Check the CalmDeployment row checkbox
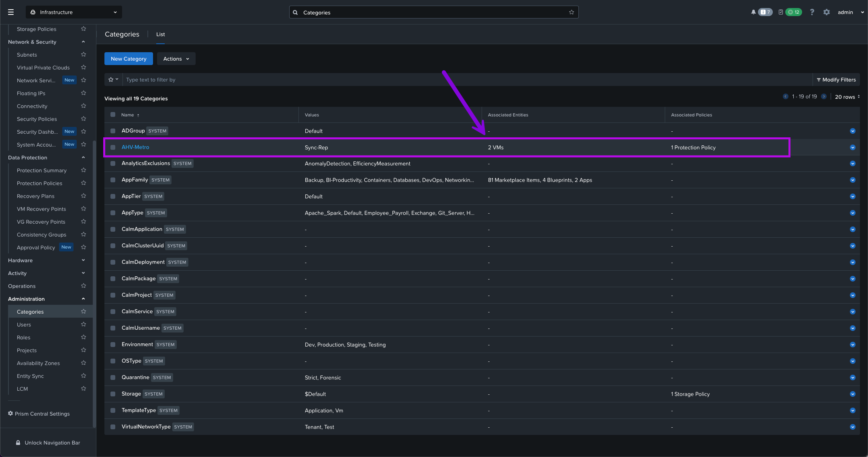868x457 pixels. tap(113, 262)
